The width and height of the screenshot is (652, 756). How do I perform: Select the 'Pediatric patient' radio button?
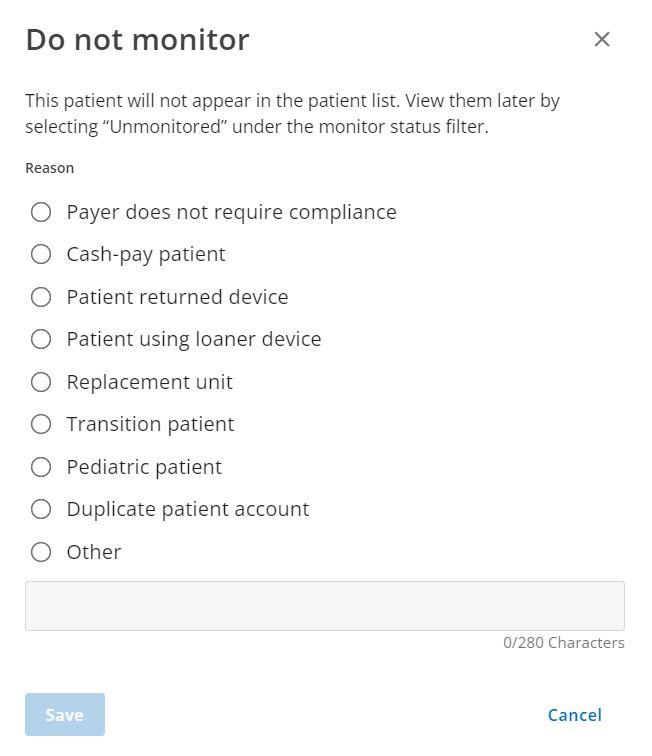41,467
